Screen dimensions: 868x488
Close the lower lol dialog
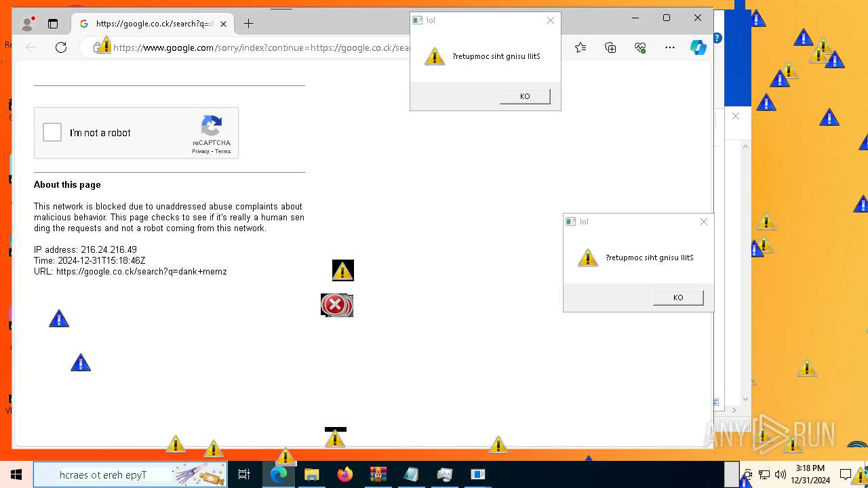click(x=704, y=222)
